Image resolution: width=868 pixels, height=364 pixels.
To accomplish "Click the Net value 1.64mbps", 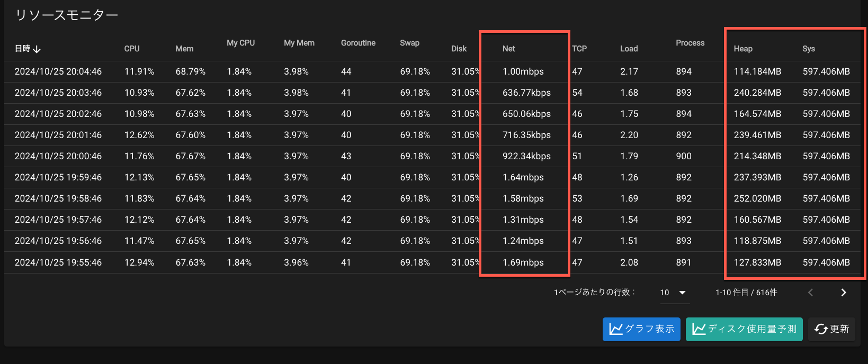I will (523, 177).
